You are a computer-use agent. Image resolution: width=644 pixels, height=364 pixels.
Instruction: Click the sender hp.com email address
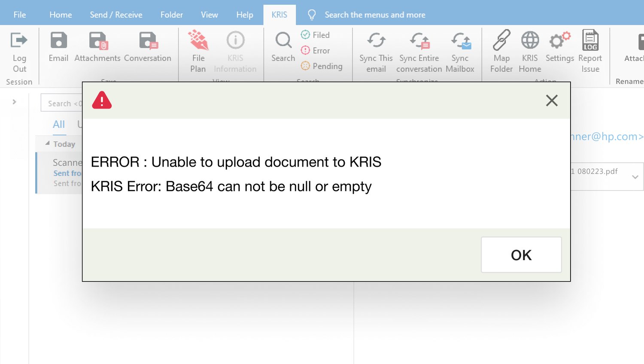607,136
